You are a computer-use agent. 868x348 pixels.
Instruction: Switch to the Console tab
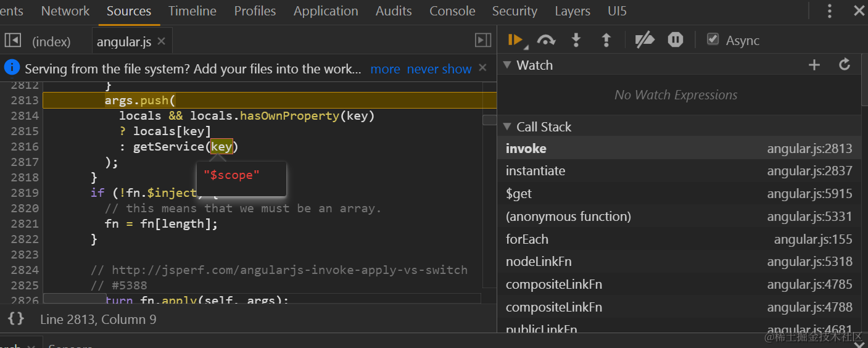(452, 11)
